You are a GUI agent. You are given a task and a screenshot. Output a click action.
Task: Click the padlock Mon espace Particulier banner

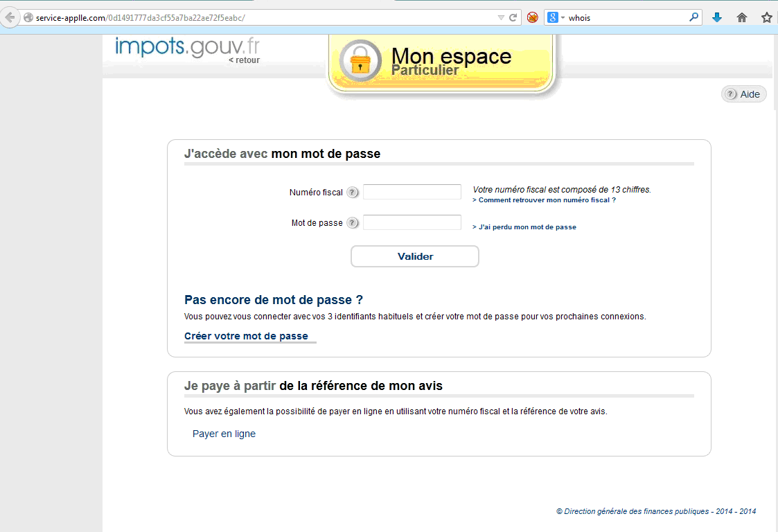441,62
